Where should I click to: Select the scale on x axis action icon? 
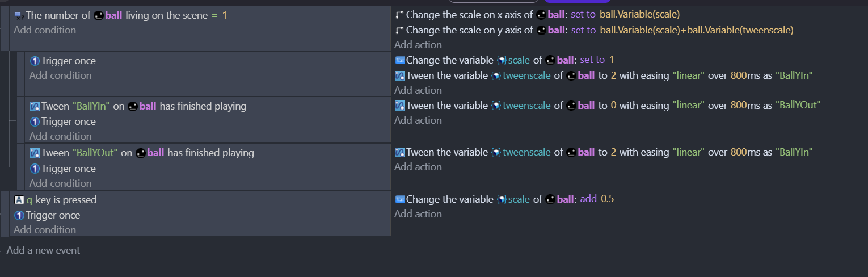pos(399,14)
